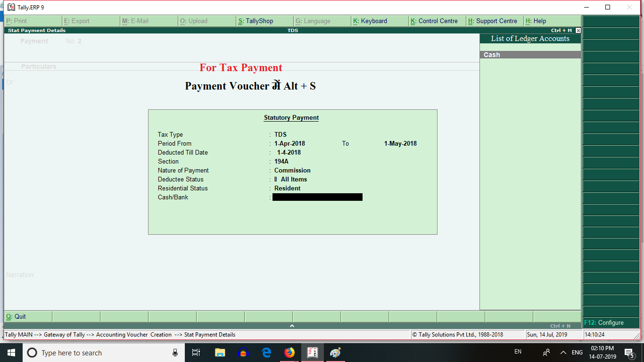Open the G: Language menu
This screenshot has height=362, width=644.
[322, 21]
